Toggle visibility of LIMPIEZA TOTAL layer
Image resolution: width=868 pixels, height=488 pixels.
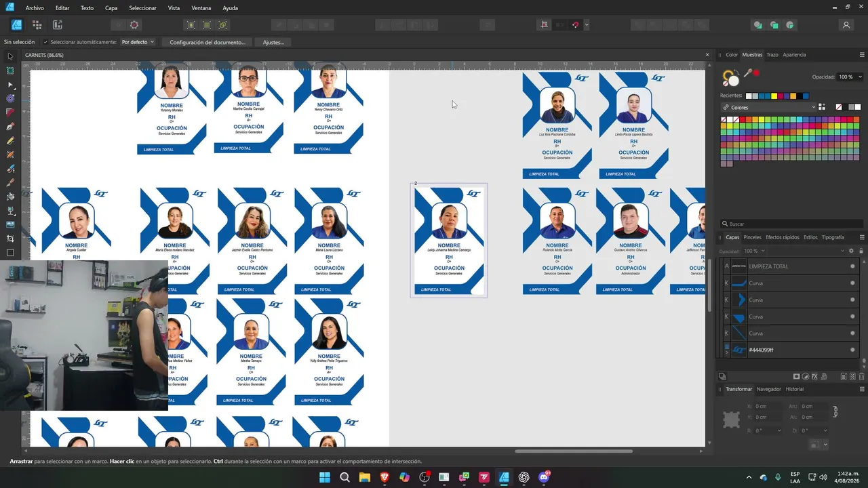[x=852, y=266]
